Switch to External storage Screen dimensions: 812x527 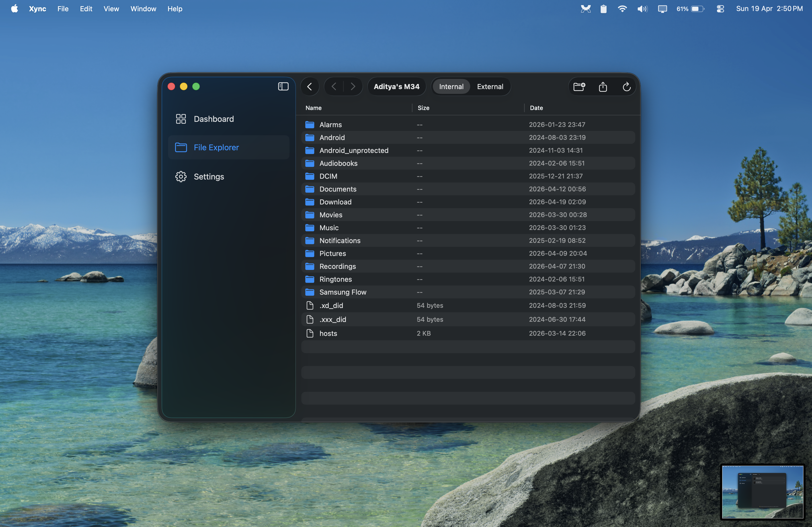490,87
